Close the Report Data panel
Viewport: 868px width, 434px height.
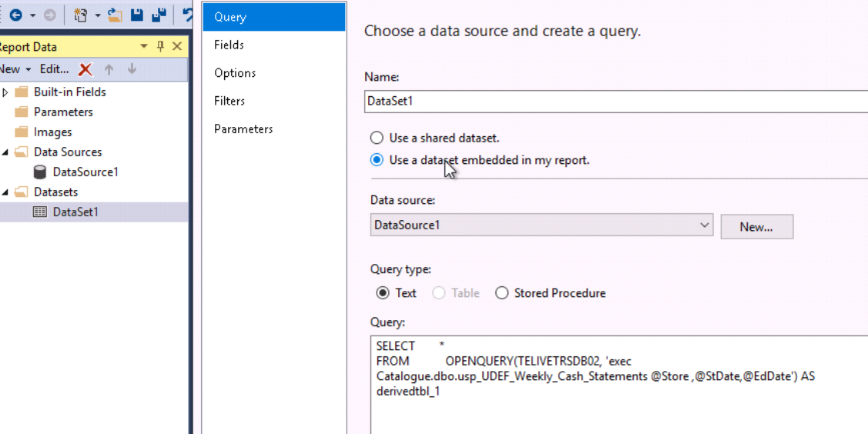point(177,46)
